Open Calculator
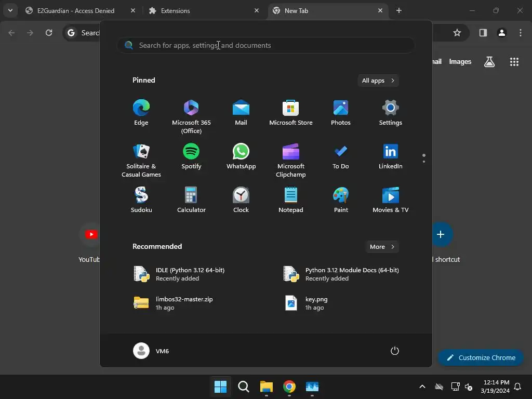Viewport: 532px width, 399px height. tap(191, 200)
